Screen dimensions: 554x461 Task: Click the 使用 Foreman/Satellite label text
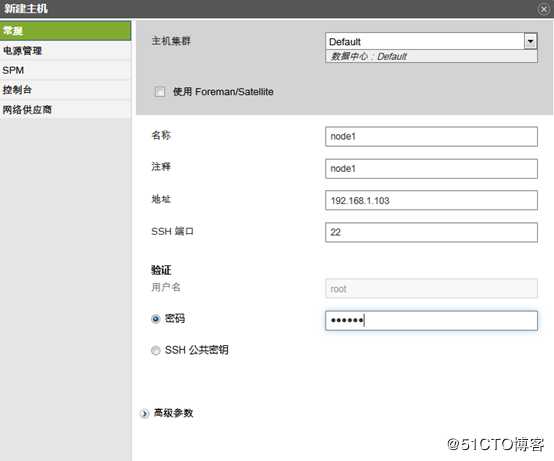coord(223,92)
